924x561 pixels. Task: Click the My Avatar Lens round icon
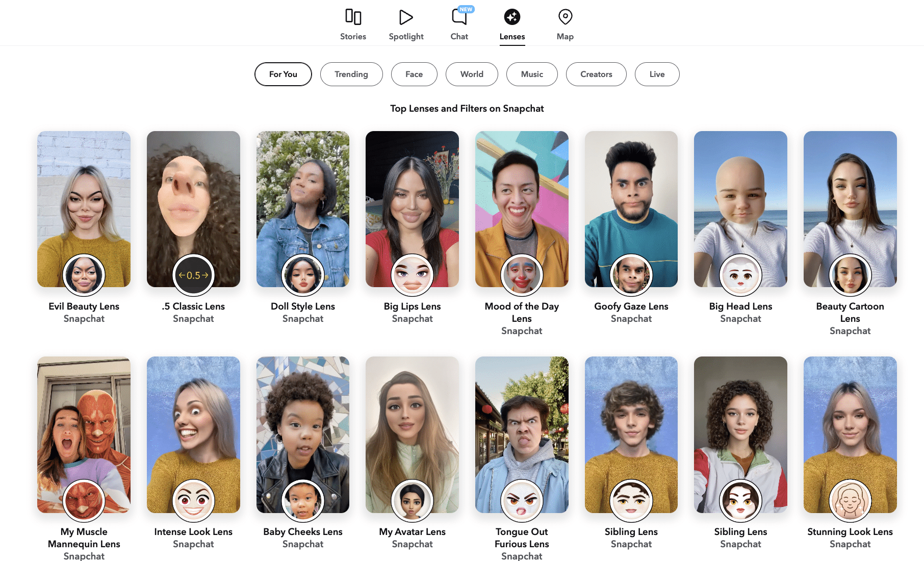point(412,501)
